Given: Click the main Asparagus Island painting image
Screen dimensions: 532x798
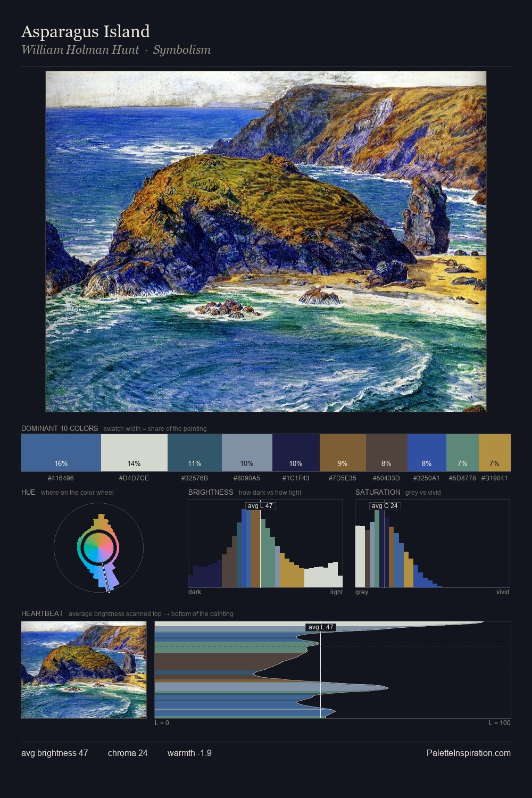Looking at the screenshot, I should click(266, 242).
